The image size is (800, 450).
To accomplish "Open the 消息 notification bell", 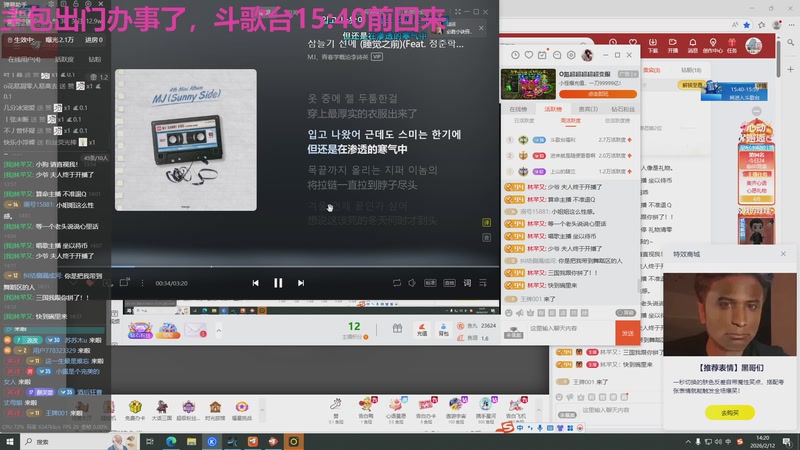I will point(692,45).
